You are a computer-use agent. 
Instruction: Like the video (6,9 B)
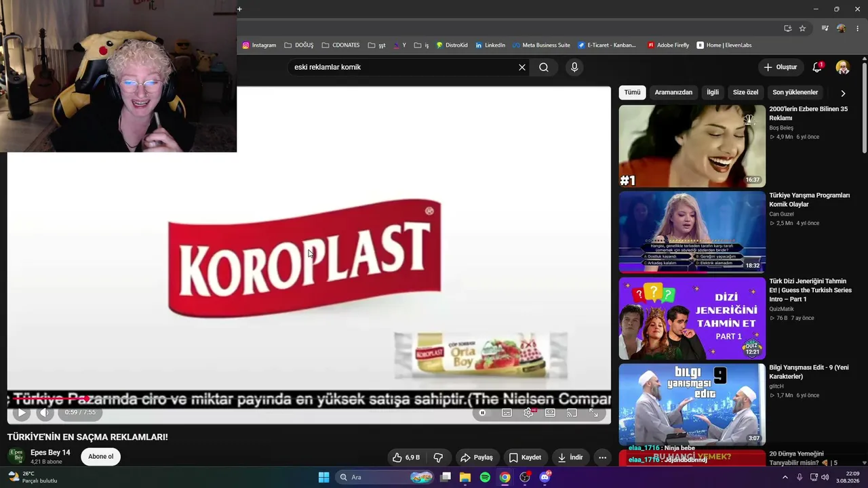point(406,457)
